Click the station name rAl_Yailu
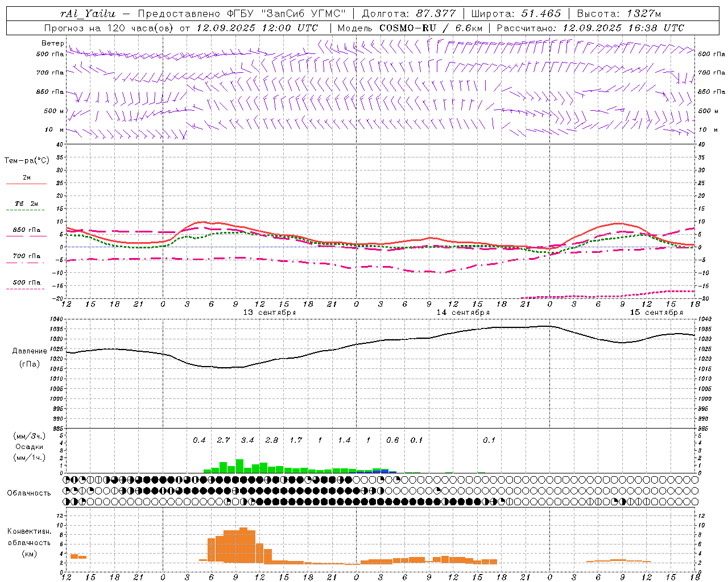The image size is (728, 582). coord(88,14)
